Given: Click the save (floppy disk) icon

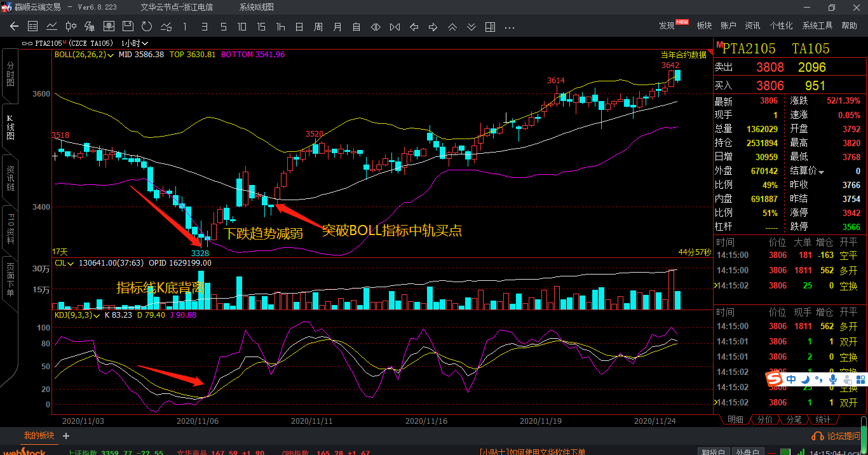Looking at the screenshot, I should 128,27.
